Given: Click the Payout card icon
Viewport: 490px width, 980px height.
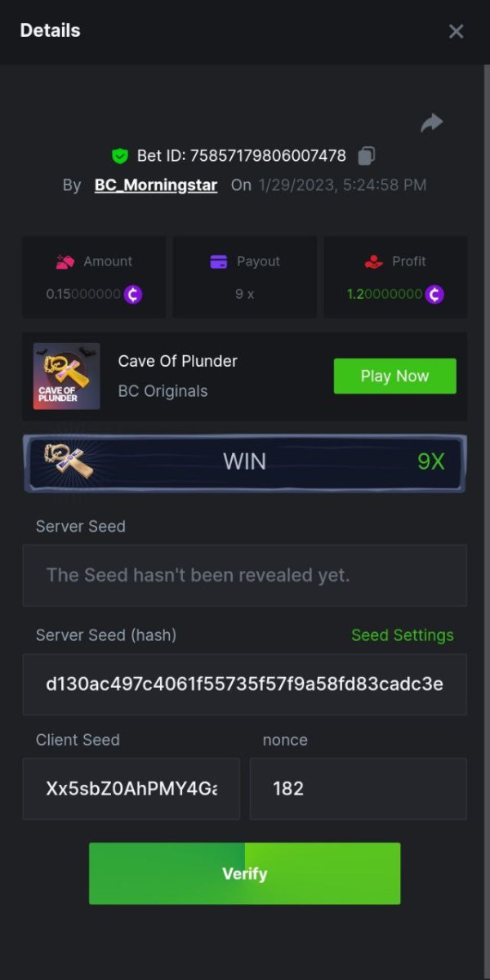Looking at the screenshot, I should (218, 261).
